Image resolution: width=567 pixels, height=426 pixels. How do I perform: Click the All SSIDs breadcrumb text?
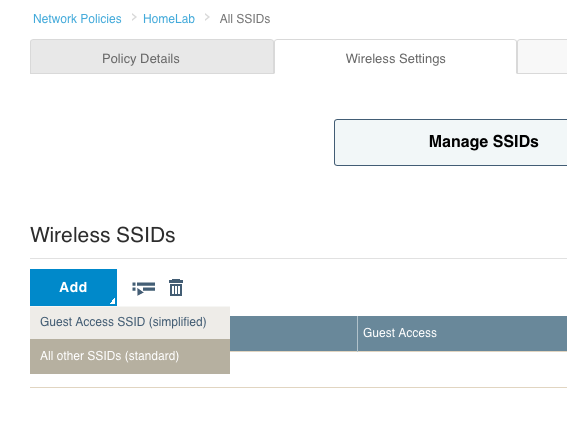245,19
